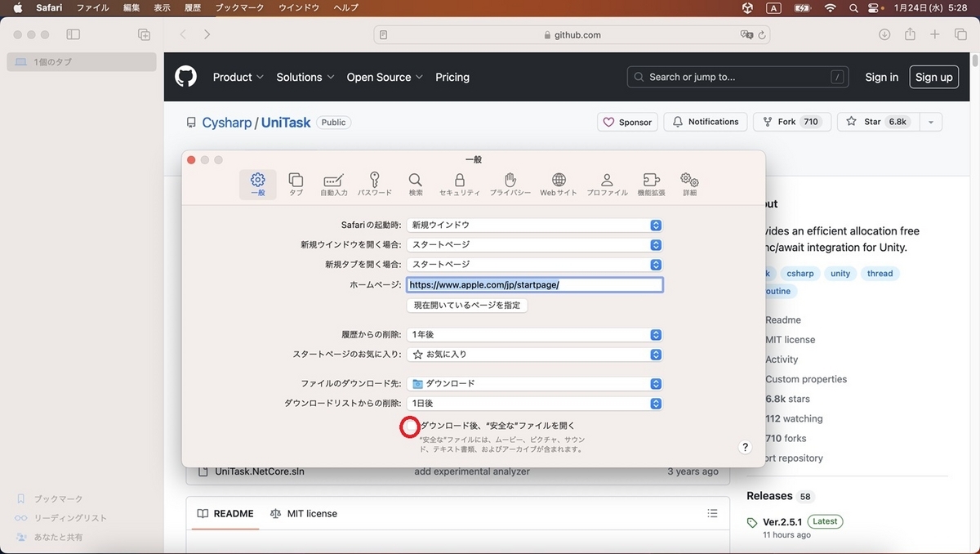Open the スタートページのお気に入り dropdown
Image resolution: width=980 pixels, height=554 pixels.
tap(534, 355)
